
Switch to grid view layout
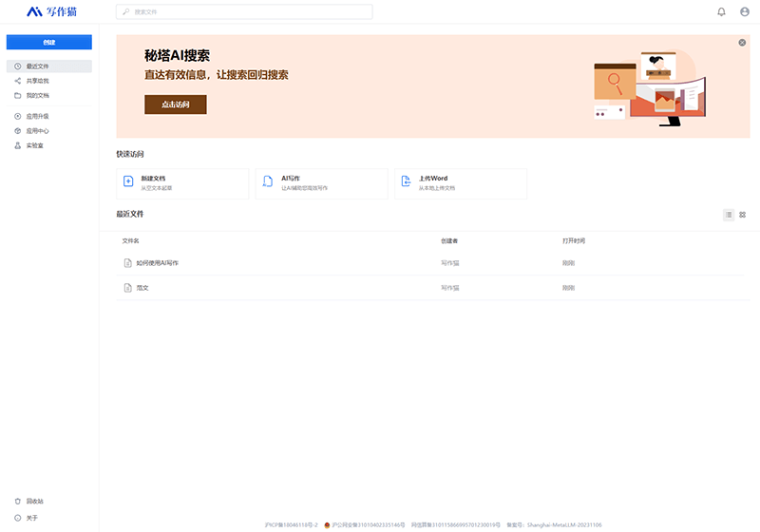click(x=743, y=215)
